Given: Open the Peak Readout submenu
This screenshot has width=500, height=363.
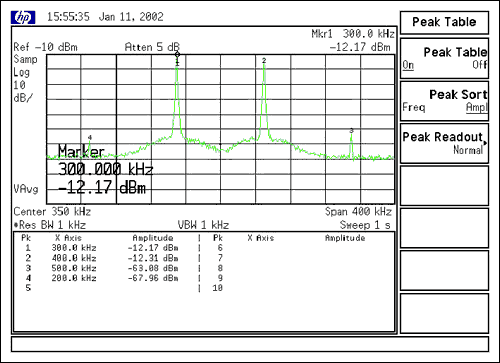Looking at the screenshot, I should click(444, 143).
